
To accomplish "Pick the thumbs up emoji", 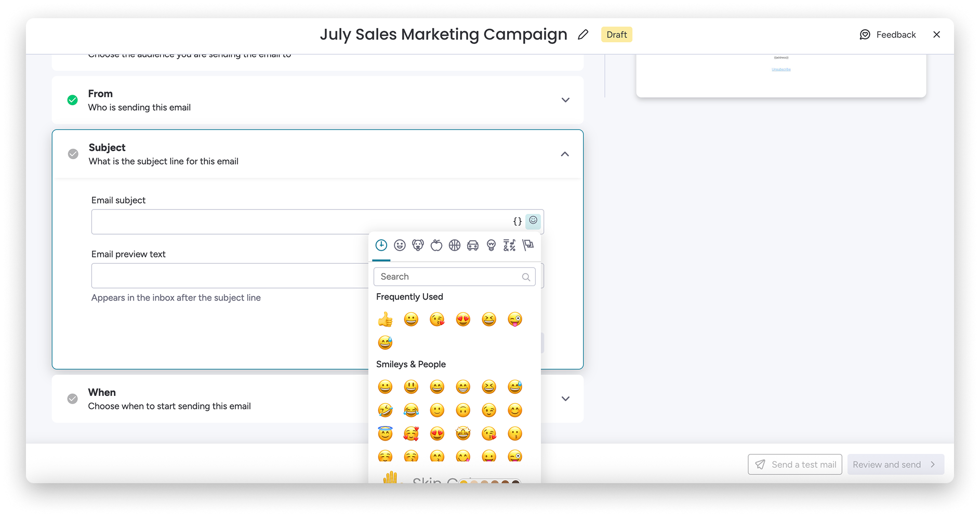I will point(385,319).
